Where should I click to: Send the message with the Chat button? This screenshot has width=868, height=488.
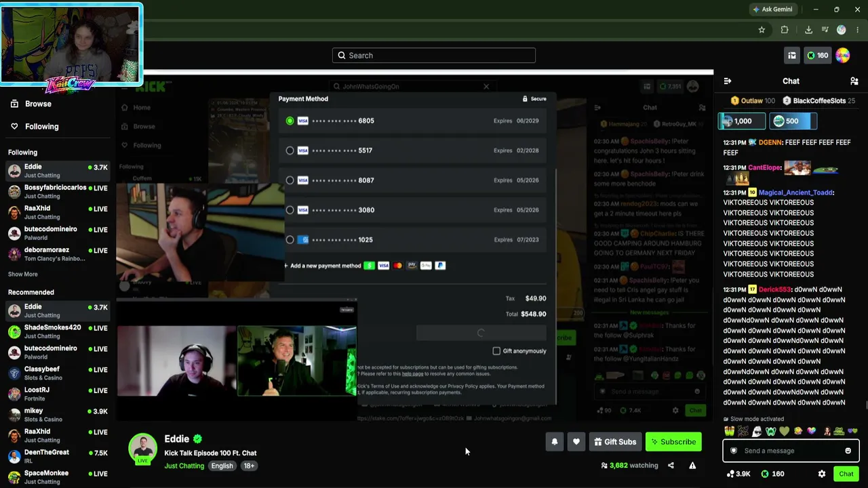click(846, 474)
